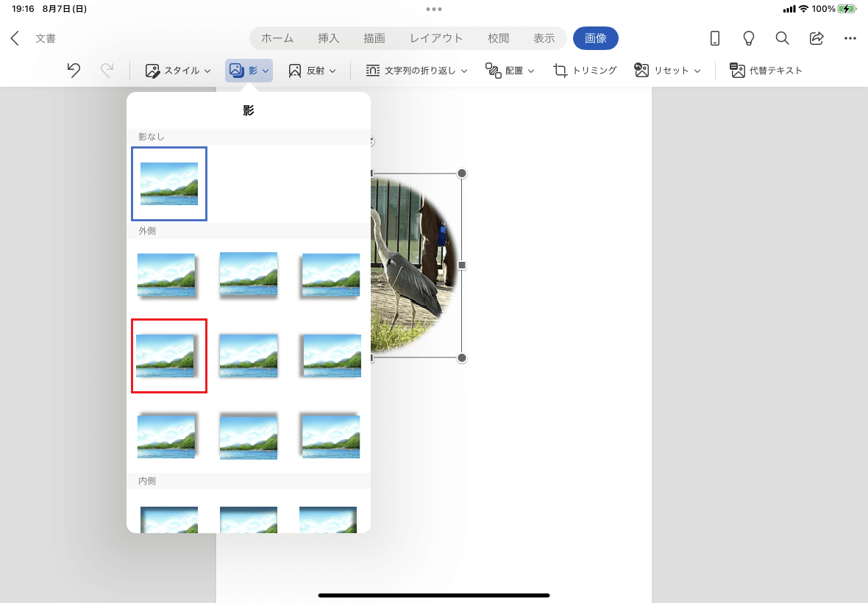Tap the three-dot multitasking indicator at top center
Image resolution: width=868 pixels, height=603 pixels.
434,9
